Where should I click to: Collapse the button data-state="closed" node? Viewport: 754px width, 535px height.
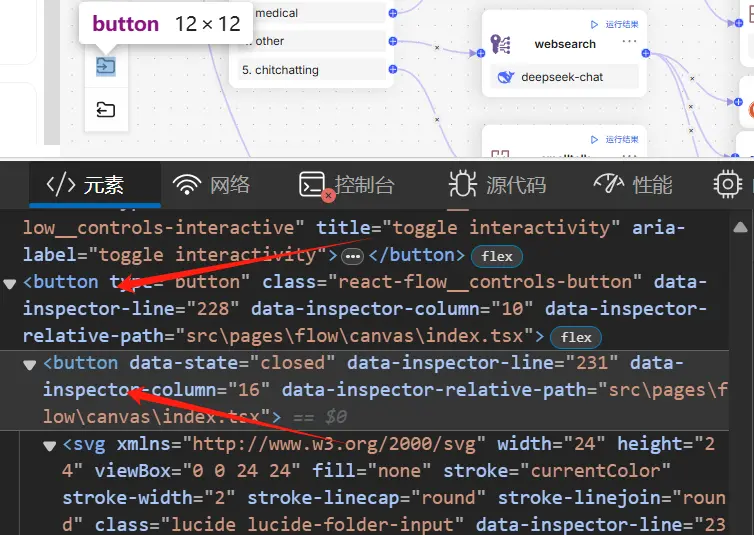(x=30, y=365)
